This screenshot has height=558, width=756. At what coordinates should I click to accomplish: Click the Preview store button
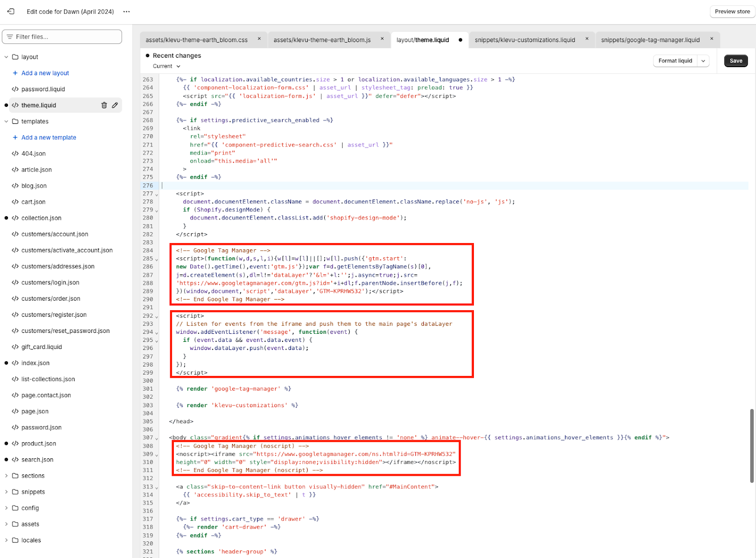(x=732, y=11)
